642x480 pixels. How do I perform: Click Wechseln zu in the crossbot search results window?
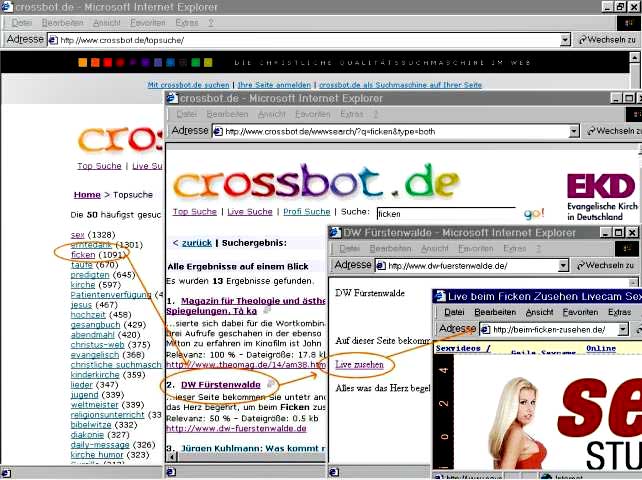tap(614, 131)
